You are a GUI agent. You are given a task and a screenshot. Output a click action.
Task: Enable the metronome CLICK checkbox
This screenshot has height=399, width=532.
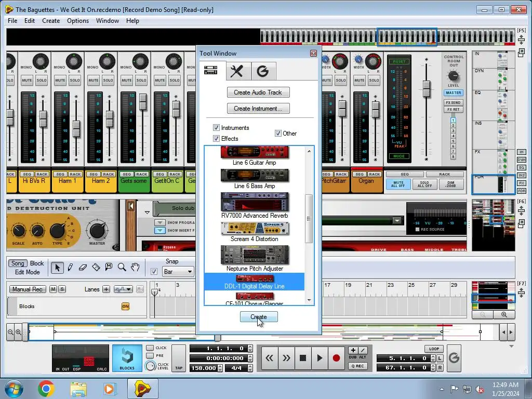[150, 348]
